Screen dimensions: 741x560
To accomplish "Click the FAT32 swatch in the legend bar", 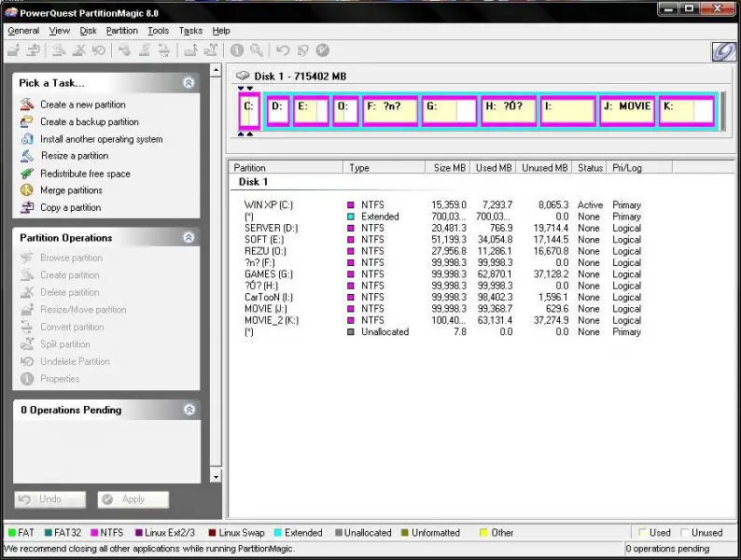I will pyautogui.click(x=49, y=533).
